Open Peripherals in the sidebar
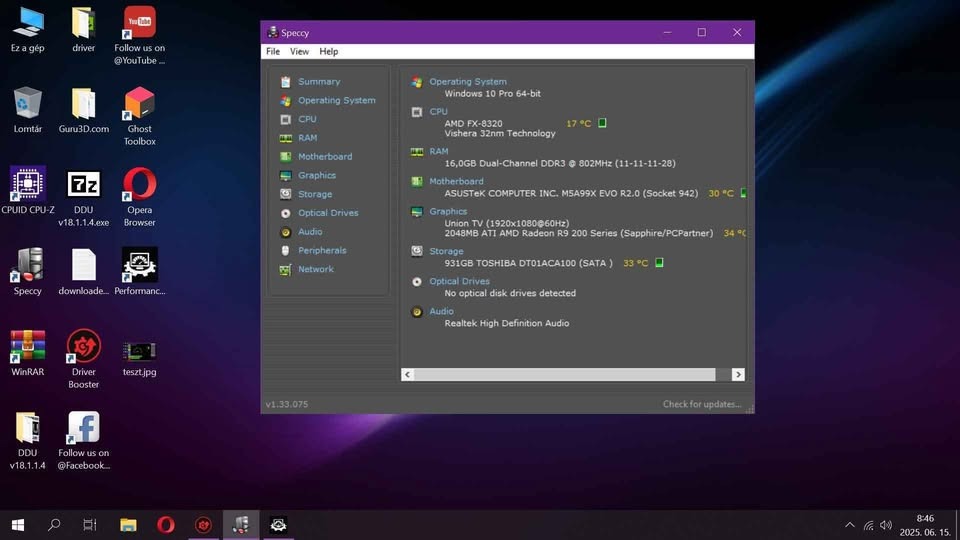This screenshot has height=540, width=960. tap(322, 250)
